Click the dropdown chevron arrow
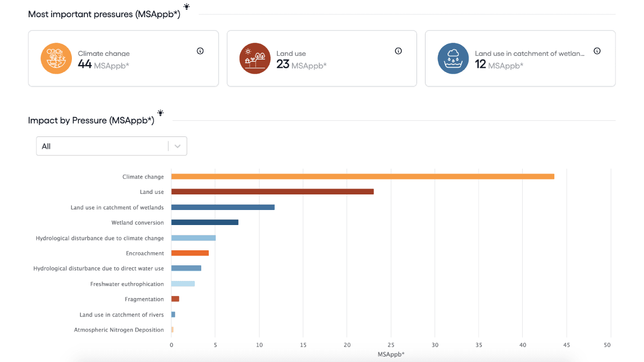Image resolution: width=644 pixels, height=362 pixels. [x=178, y=146]
